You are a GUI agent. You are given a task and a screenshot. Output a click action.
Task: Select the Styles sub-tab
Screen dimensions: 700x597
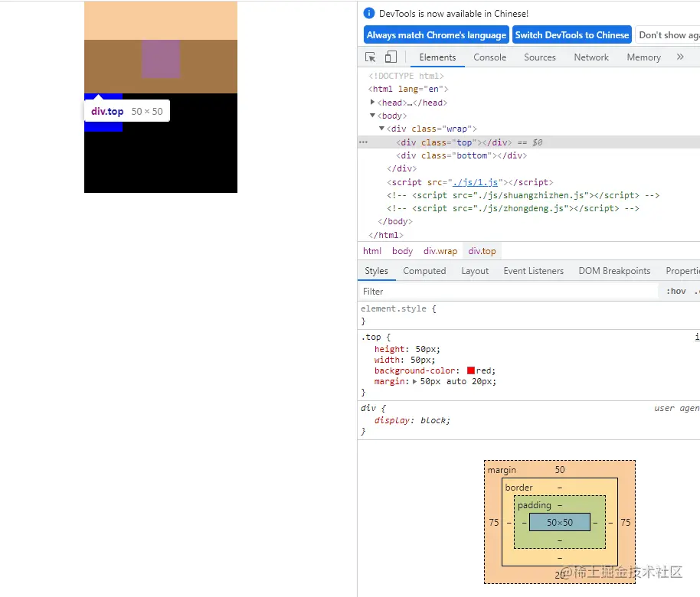376,271
